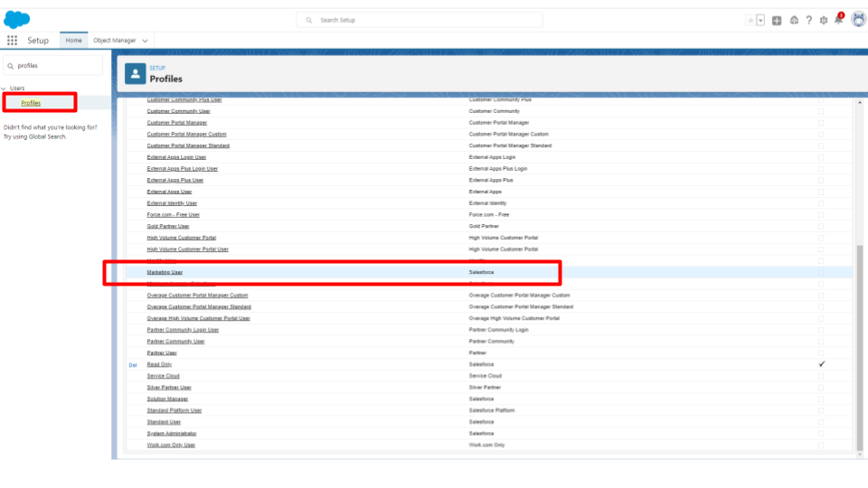868x488 pixels.
Task: Open External Apps Plus Login User profile
Action: [x=182, y=169]
